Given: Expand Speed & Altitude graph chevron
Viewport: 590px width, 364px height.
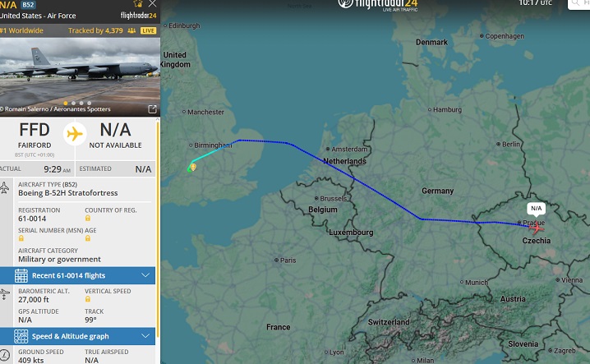Looking at the screenshot, I should point(145,336).
